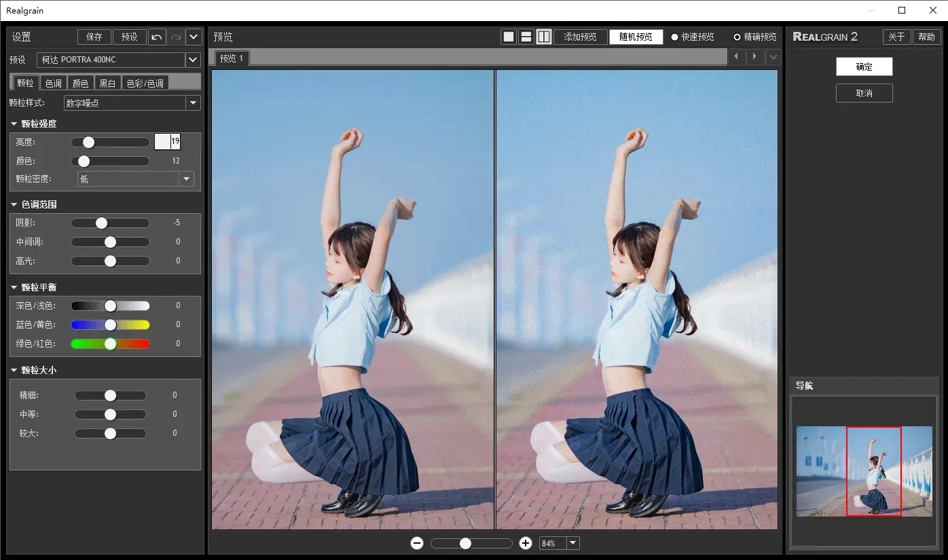The height and width of the screenshot is (560, 948).
Task: Select vertical split preview layout icon
Action: 544,37
